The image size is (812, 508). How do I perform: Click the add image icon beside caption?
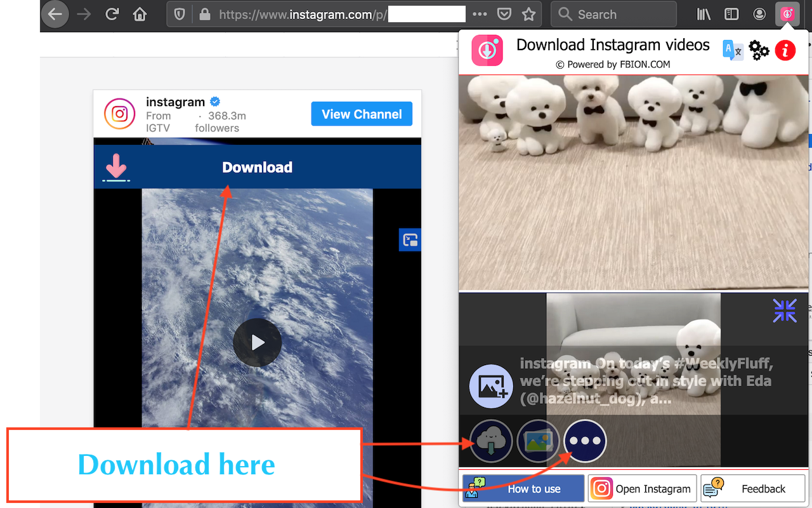coord(491,386)
